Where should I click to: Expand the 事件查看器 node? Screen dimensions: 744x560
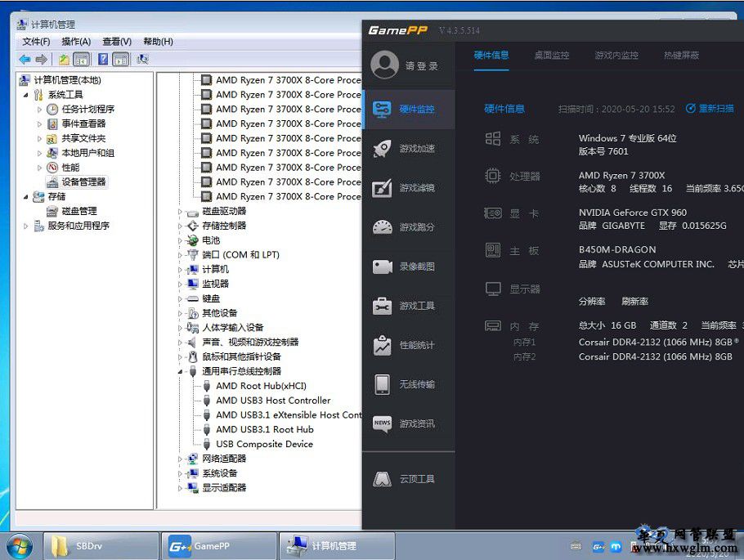click(x=39, y=124)
